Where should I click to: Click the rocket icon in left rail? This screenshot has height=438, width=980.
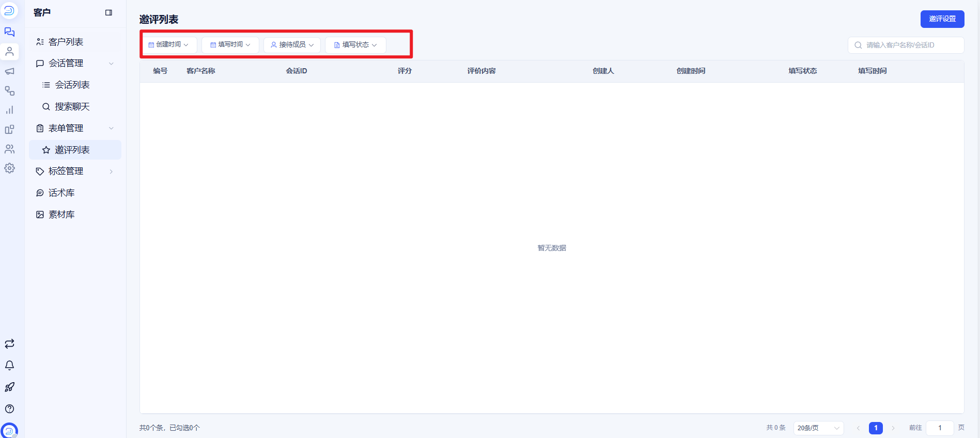pyautogui.click(x=9, y=387)
